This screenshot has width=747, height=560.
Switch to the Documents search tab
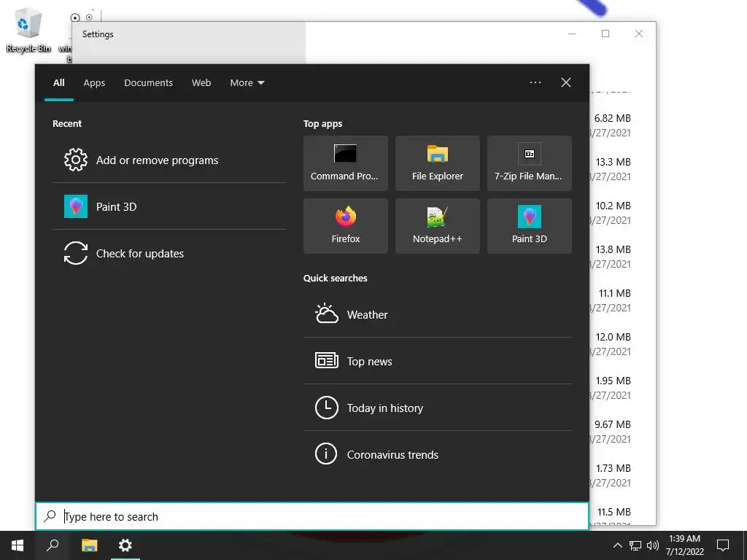pos(149,83)
